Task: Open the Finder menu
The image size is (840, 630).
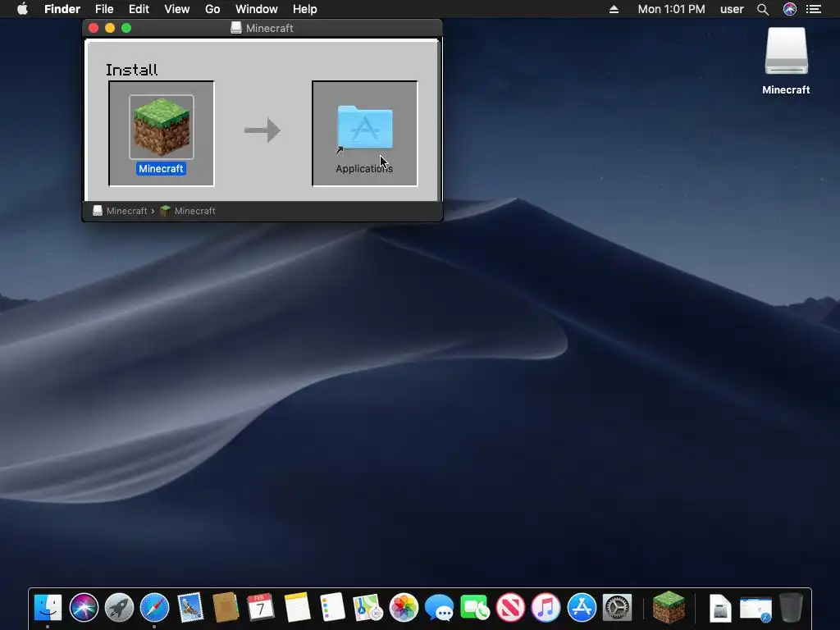Action: [62, 9]
